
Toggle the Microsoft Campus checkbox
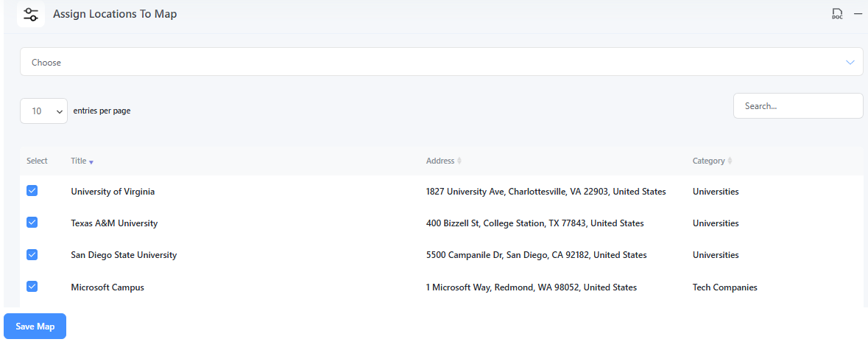coord(32,286)
